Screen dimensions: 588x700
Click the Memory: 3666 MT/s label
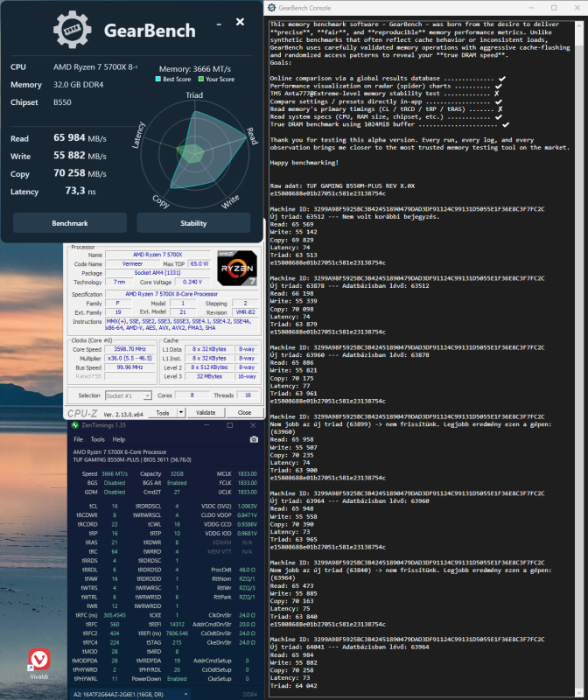(194, 69)
